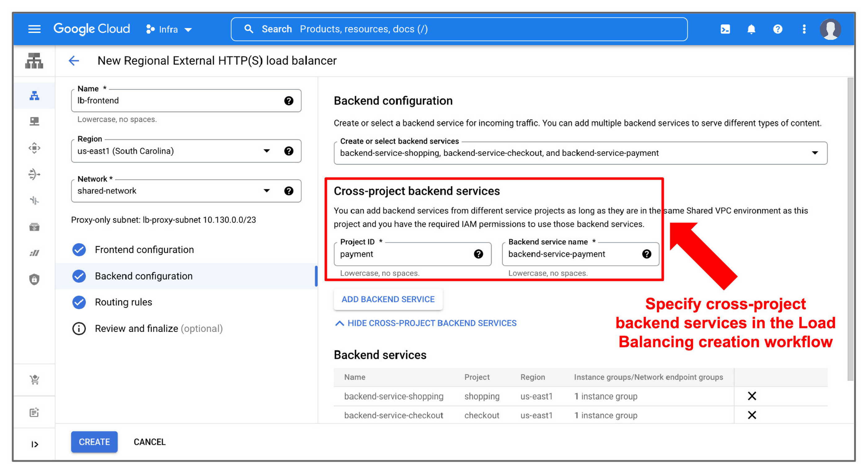The height and width of the screenshot is (473, 868).
Task: Click help icon for Region field
Action: click(x=288, y=151)
